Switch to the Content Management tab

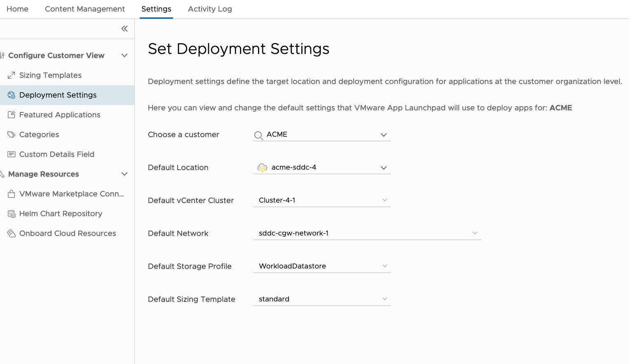84,9
